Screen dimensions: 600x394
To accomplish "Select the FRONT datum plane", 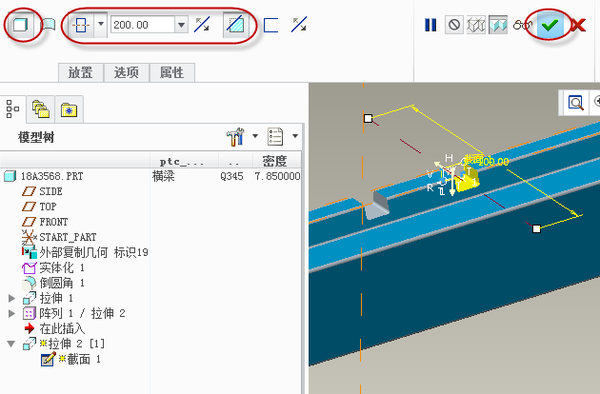I will point(54,222).
